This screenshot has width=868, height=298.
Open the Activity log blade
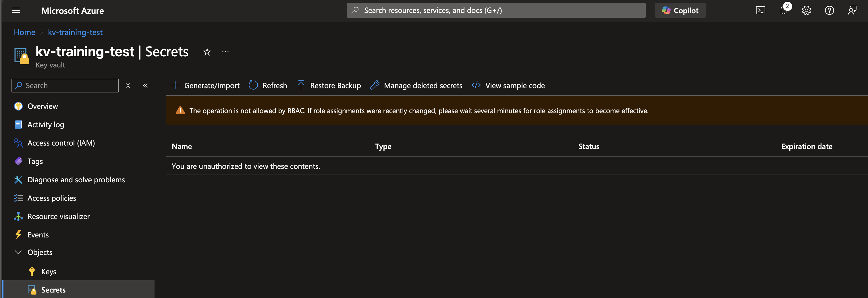tap(45, 124)
